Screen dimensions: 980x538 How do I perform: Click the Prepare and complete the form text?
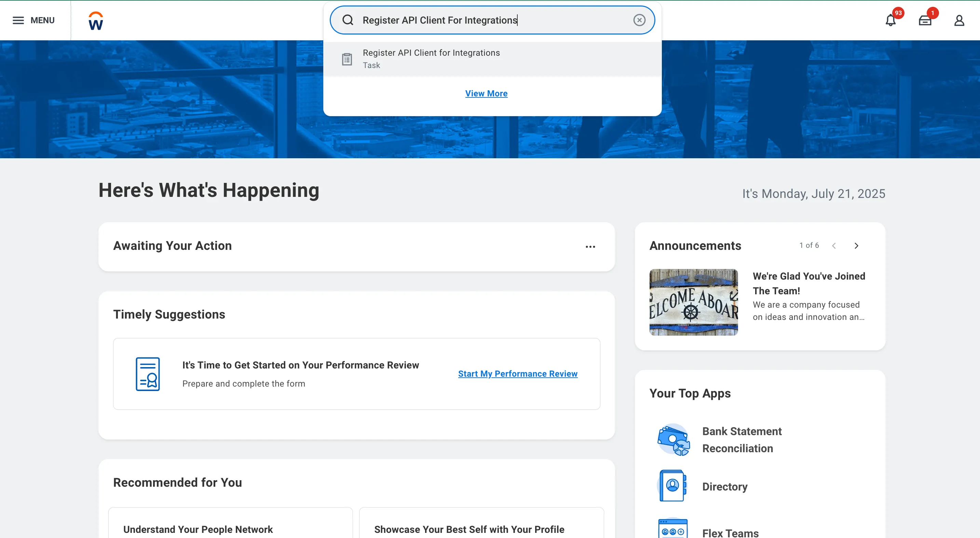(x=244, y=384)
